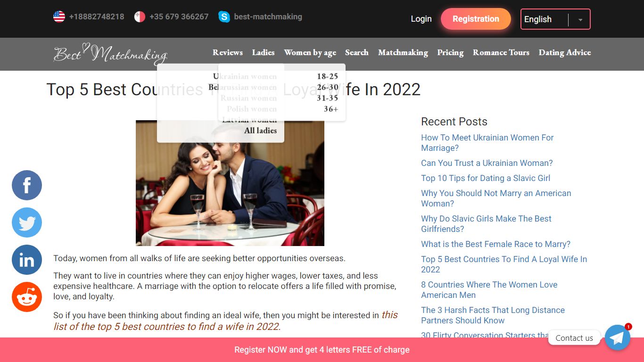This screenshot has width=644, height=362.
Task: Open Reviews menu item
Action: pyautogui.click(x=228, y=52)
